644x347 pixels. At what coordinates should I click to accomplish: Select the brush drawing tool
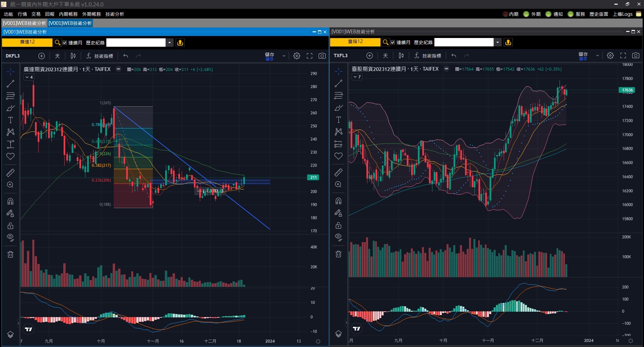[10, 108]
